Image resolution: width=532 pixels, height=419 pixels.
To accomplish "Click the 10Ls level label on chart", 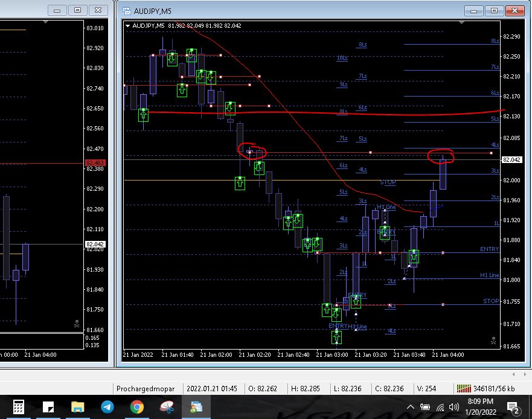I will tap(342, 58).
